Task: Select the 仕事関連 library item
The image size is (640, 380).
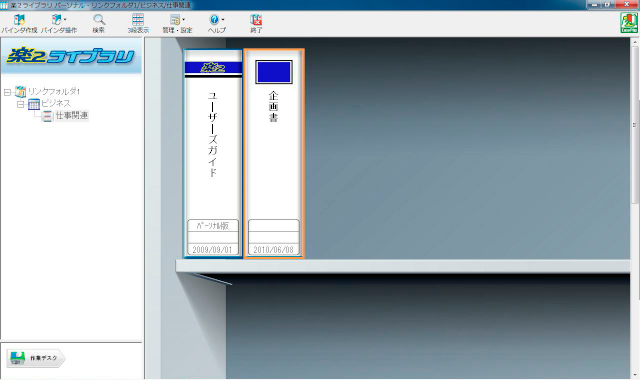Action: pyautogui.click(x=71, y=116)
